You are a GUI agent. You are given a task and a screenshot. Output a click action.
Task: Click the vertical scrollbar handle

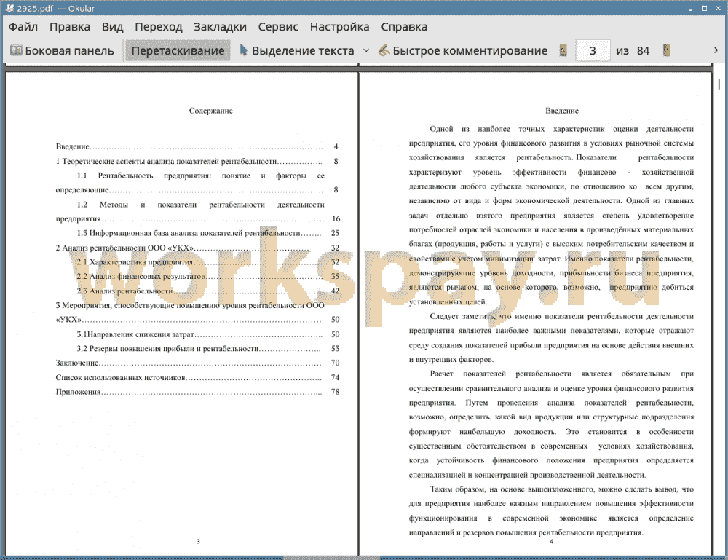(x=719, y=84)
